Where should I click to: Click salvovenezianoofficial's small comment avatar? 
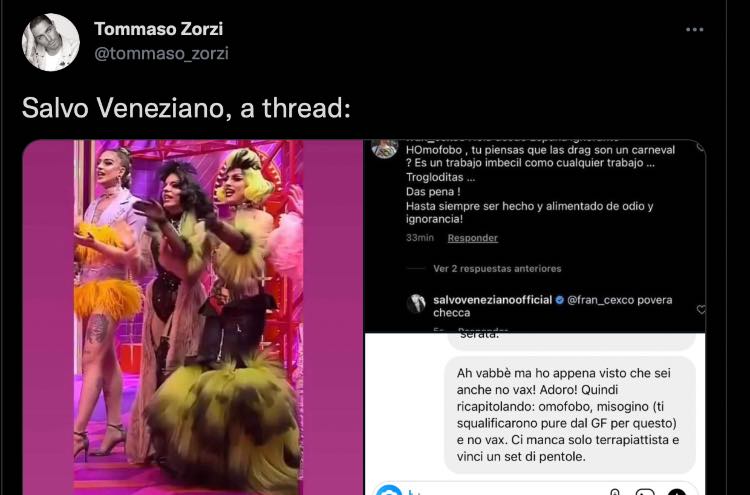(416, 303)
